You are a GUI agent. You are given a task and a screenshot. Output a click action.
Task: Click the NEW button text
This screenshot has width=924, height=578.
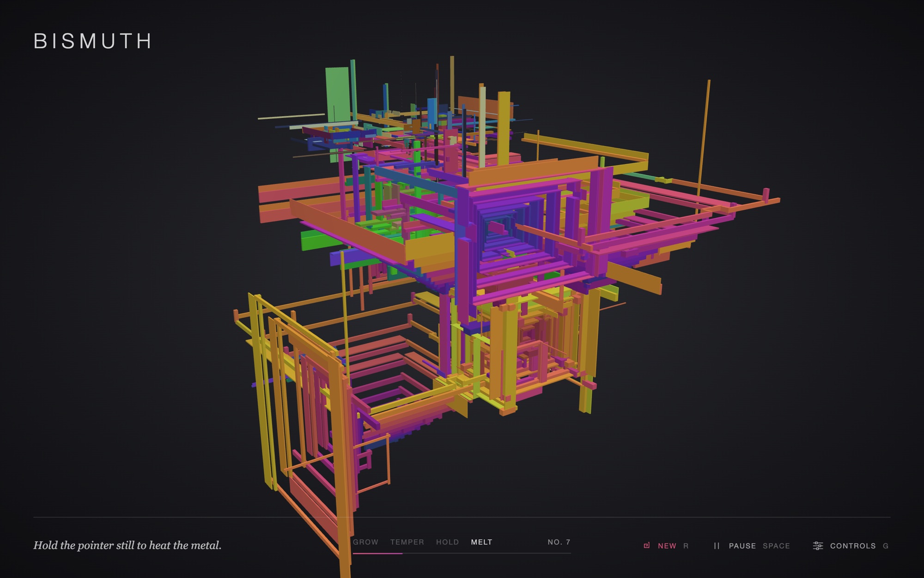(x=667, y=546)
